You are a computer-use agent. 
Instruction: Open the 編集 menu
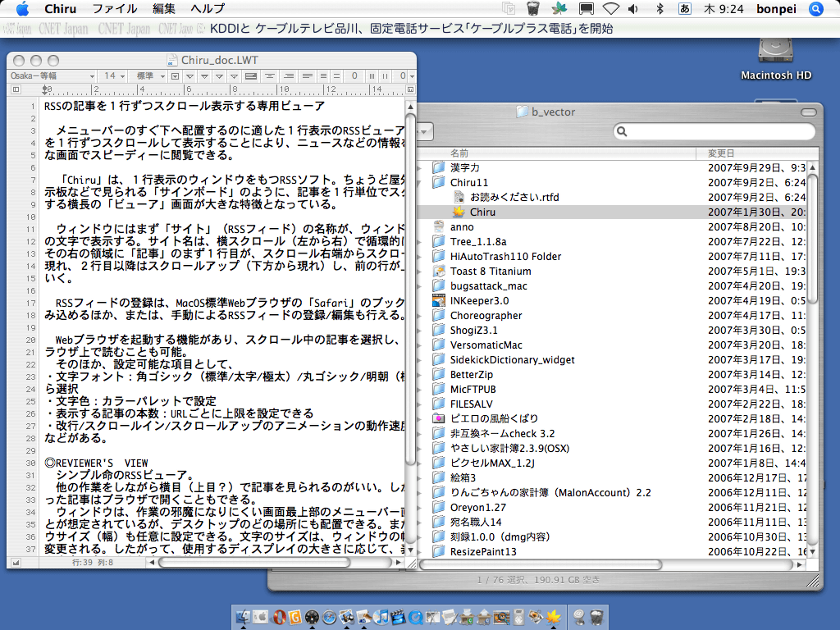point(164,9)
